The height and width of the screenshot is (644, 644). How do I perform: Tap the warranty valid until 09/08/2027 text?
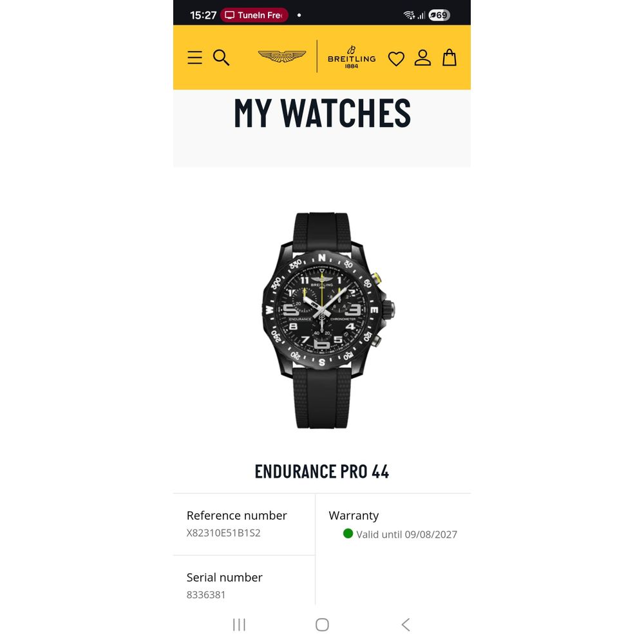[x=406, y=535]
